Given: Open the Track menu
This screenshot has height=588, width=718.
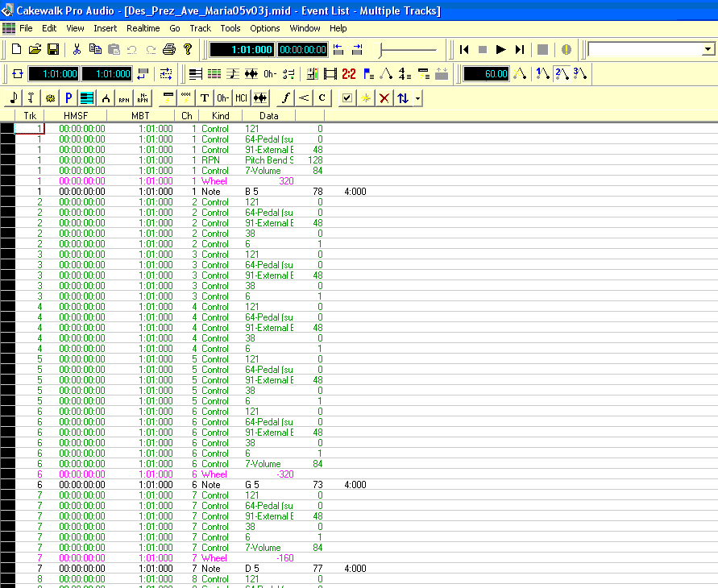Looking at the screenshot, I should [200, 28].
